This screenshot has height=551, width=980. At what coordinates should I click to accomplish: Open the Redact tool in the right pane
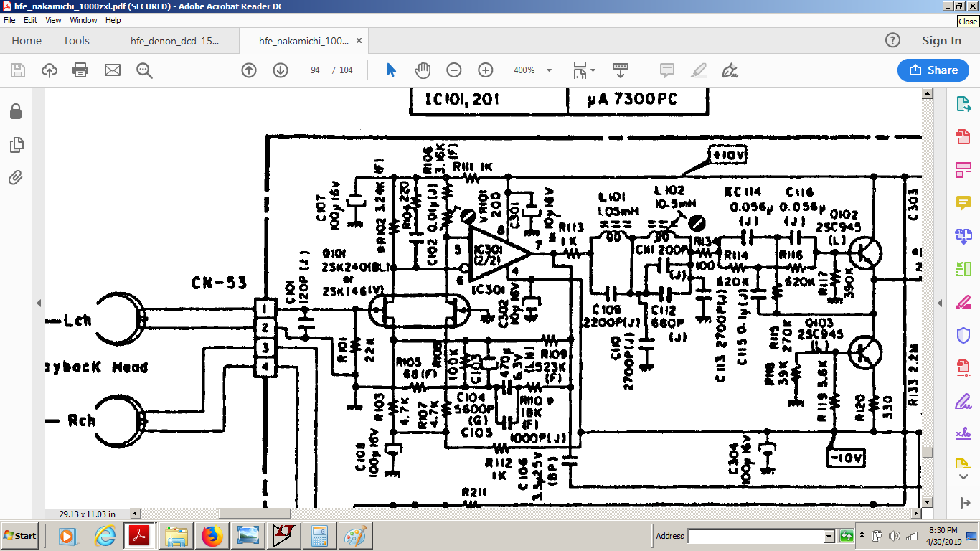pos(963,302)
